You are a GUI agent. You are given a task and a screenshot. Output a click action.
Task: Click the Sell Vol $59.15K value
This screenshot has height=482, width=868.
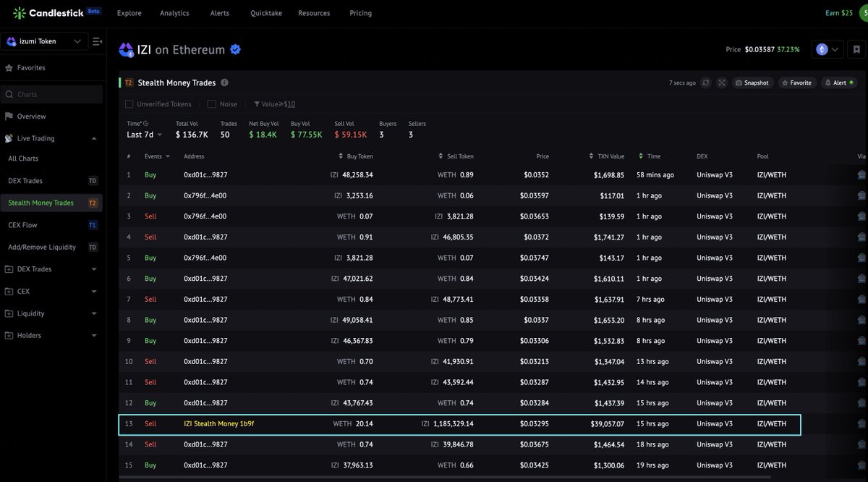click(351, 135)
